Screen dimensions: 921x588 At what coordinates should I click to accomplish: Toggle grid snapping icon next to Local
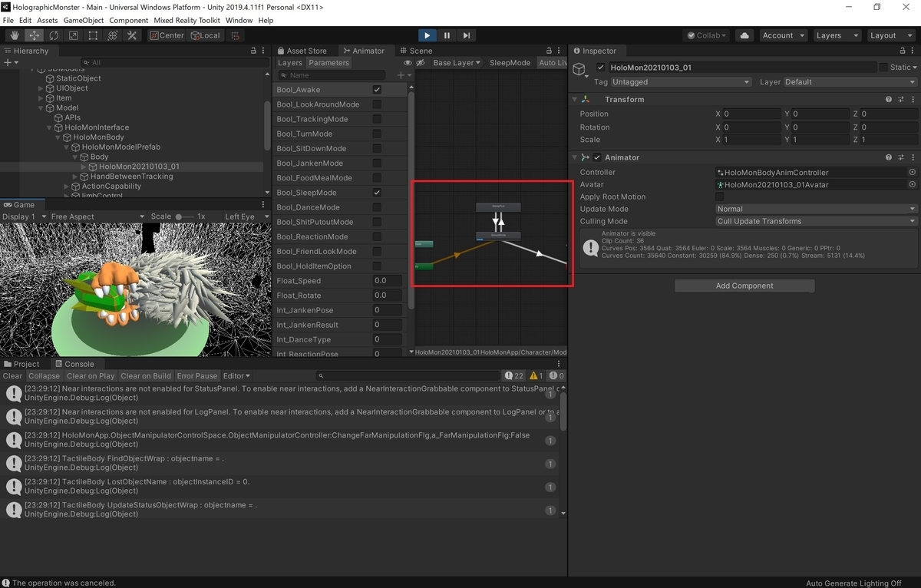pyautogui.click(x=235, y=35)
